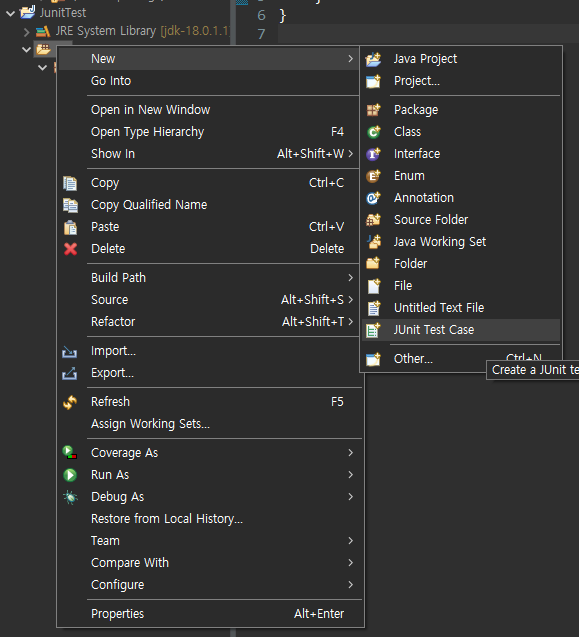Expand the Build Path submenu arrow
Screen dimensions: 579x637
(x=350, y=277)
